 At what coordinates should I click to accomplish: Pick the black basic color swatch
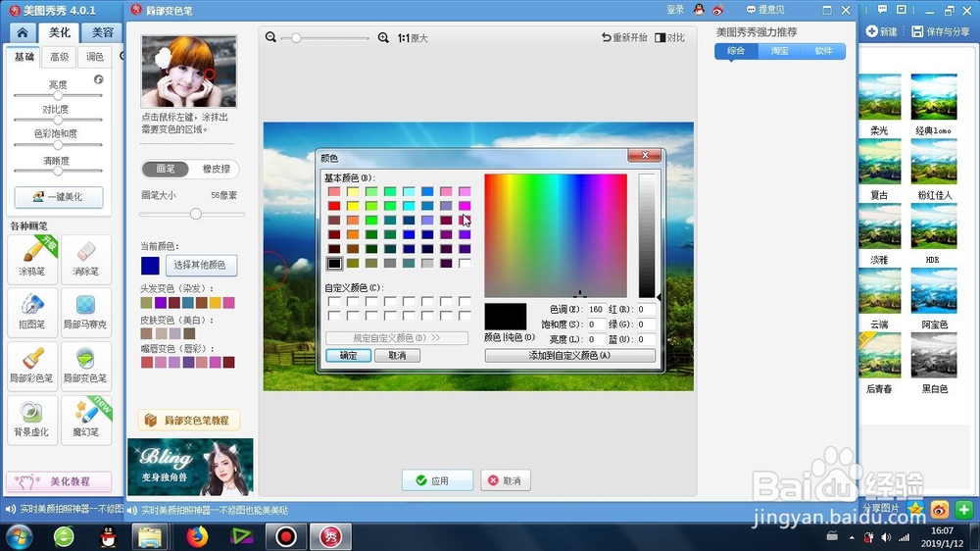[334, 264]
